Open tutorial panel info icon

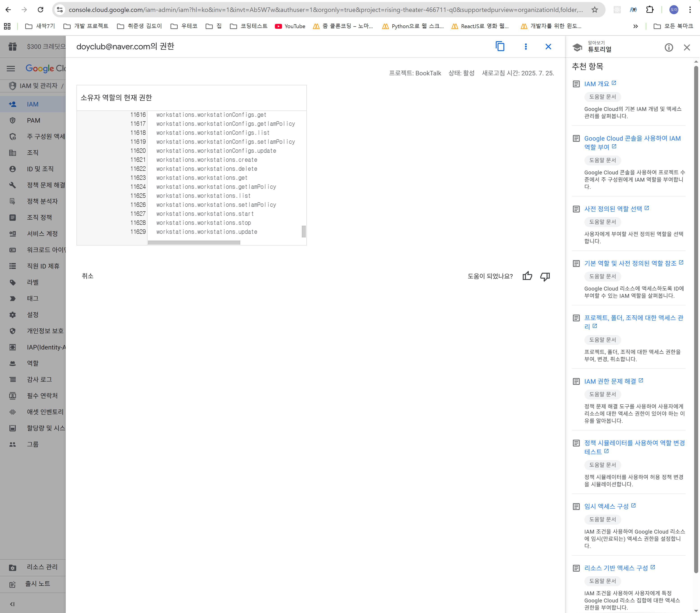(669, 47)
